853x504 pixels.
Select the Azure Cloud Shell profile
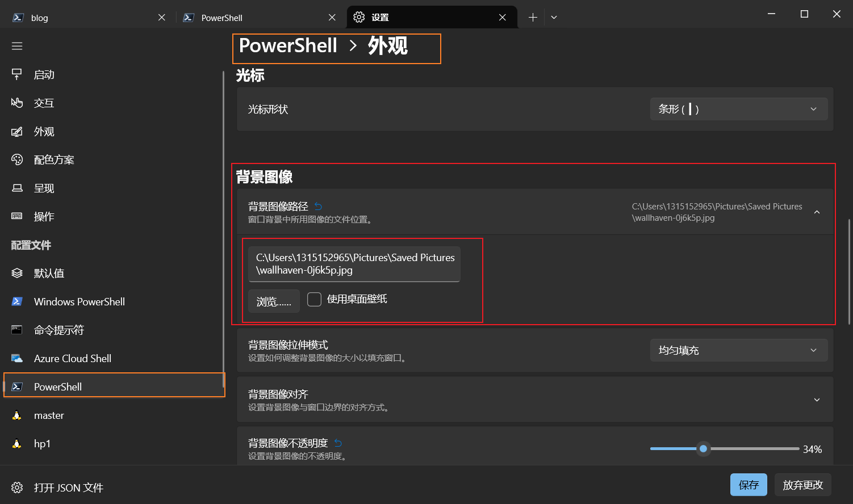72,358
